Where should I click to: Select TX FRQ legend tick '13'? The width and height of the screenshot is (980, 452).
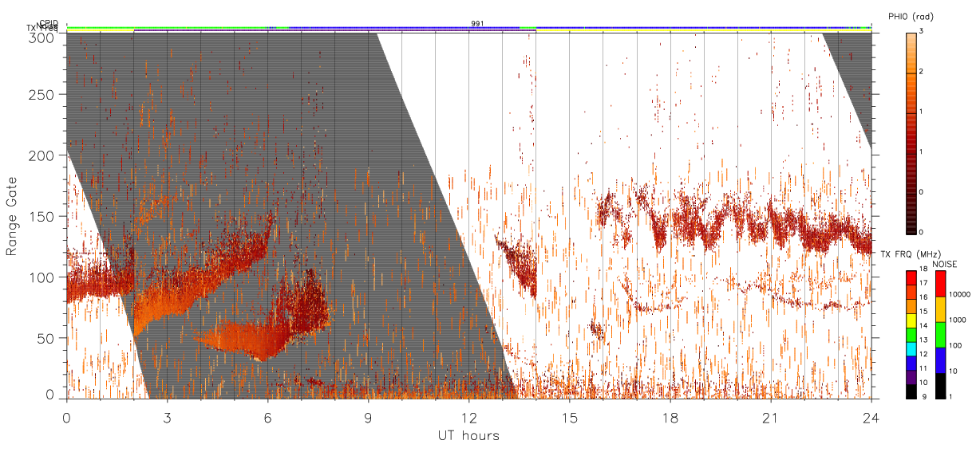point(922,340)
